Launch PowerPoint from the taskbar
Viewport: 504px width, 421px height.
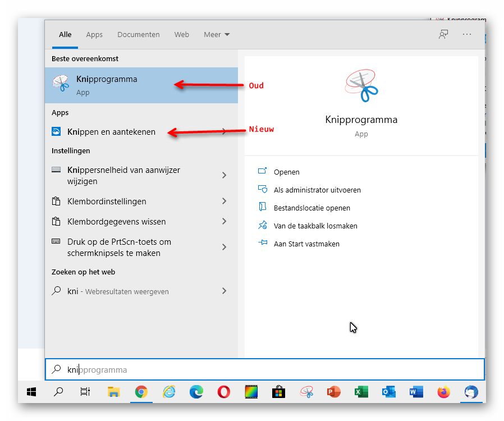[x=333, y=392]
